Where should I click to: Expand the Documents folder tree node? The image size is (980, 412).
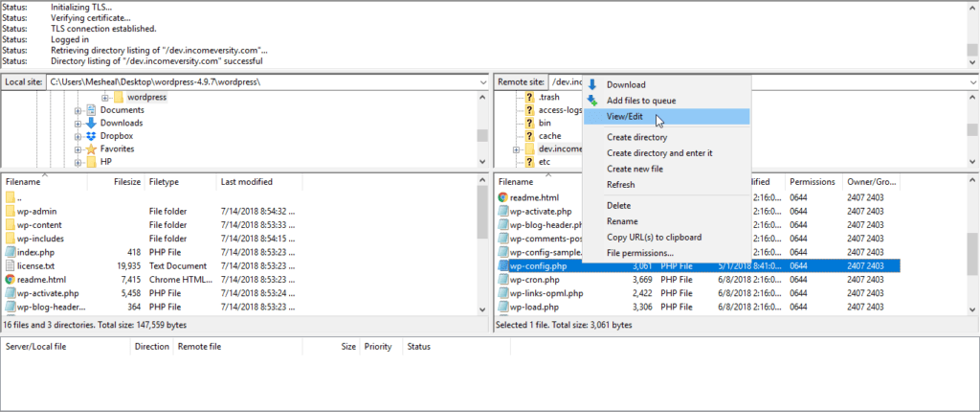78,110
